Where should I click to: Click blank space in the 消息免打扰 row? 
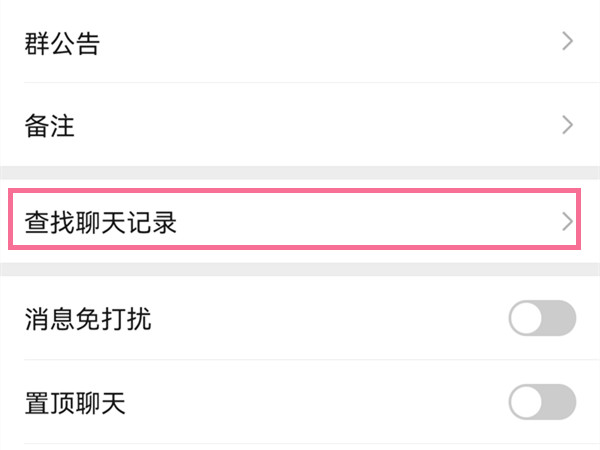click(x=330, y=320)
